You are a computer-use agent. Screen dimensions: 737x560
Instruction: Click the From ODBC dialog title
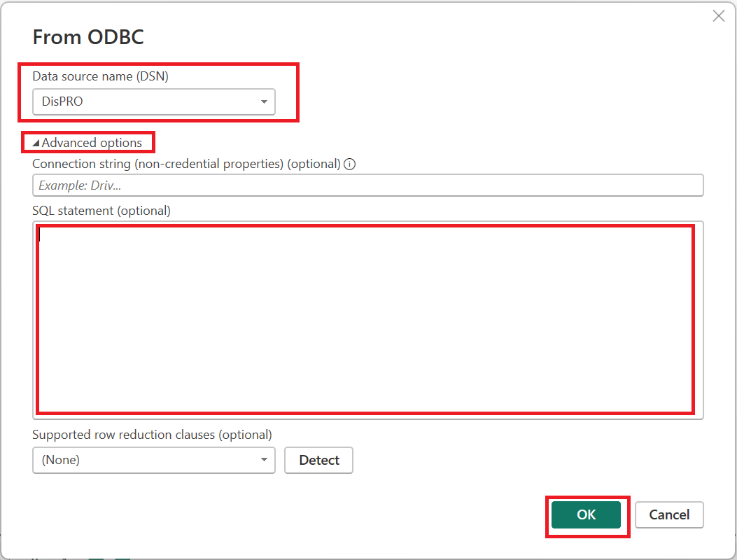88,36
